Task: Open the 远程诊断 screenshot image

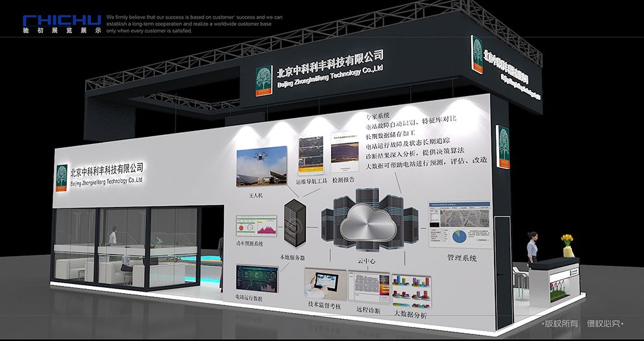Action: 369,287
